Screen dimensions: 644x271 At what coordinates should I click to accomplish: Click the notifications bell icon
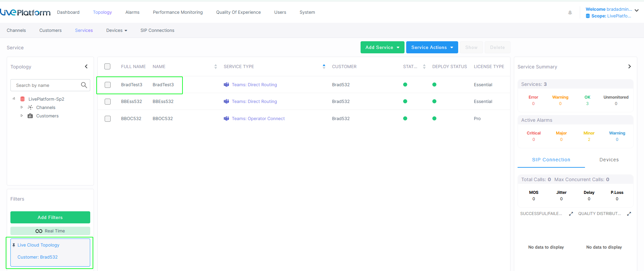pyautogui.click(x=570, y=13)
